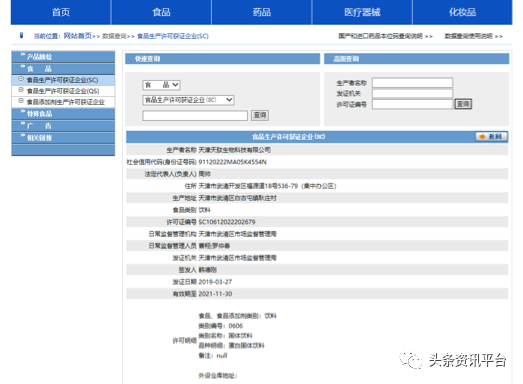Open the 首页 navigation tab

pyautogui.click(x=61, y=12)
